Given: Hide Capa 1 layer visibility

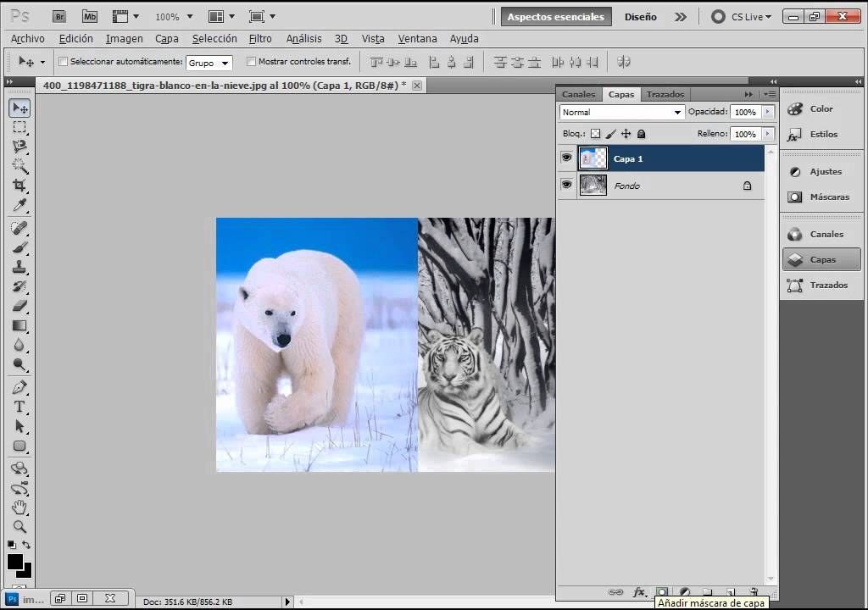Looking at the screenshot, I should tap(566, 158).
